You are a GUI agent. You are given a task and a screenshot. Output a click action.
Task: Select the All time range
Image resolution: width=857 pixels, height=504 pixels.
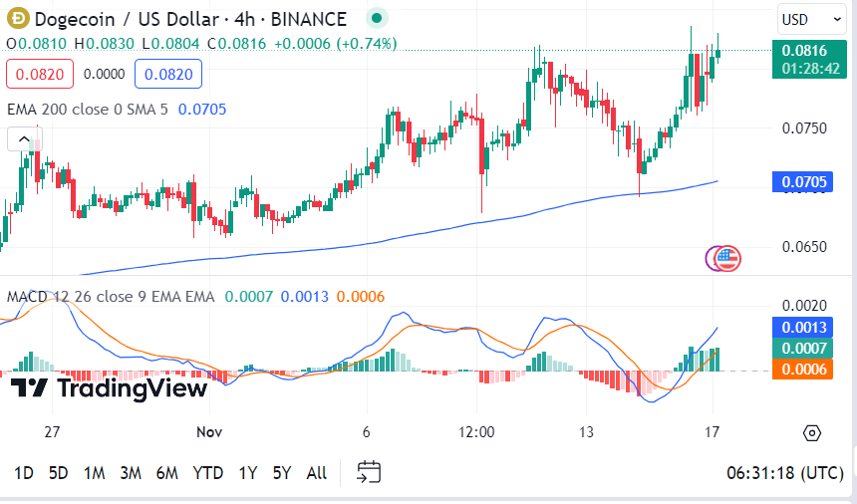pyautogui.click(x=317, y=472)
